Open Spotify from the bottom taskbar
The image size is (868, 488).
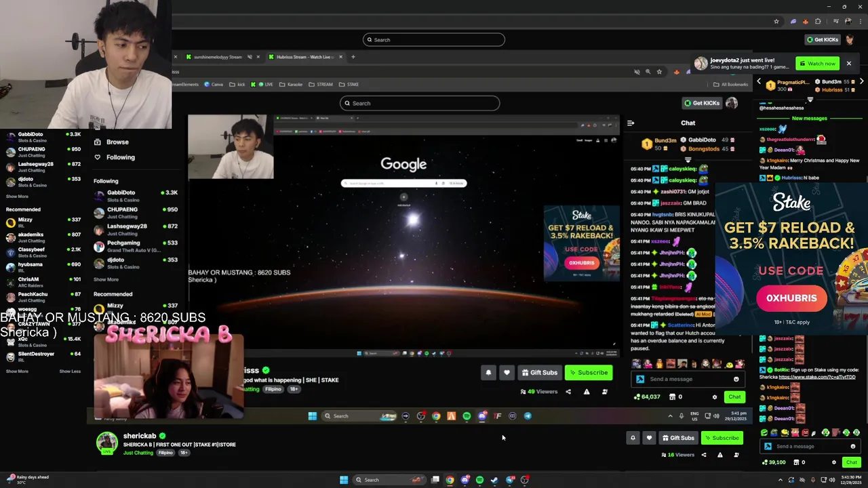tap(479, 480)
